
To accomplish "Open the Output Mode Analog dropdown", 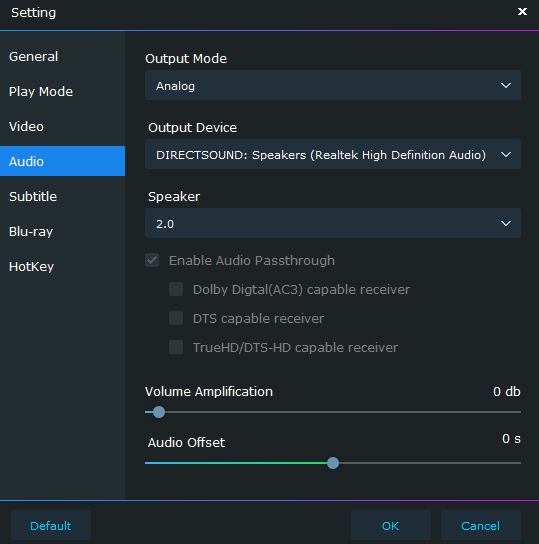I will click(333, 85).
